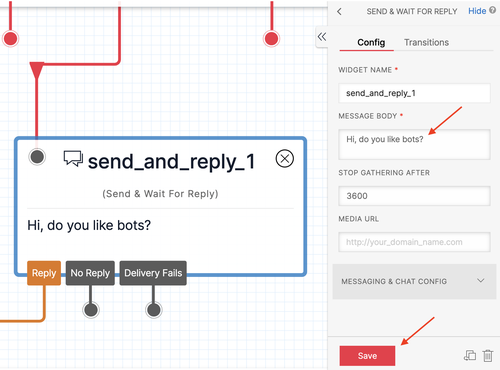The image size is (500, 370).
Task: Click the help question mark icon
Action: [x=493, y=10]
